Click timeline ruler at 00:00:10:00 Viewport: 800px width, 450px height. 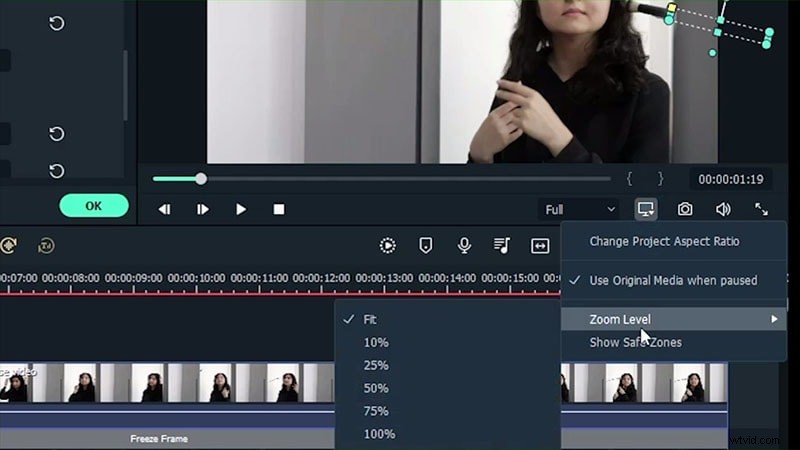(x=196, y=278)
